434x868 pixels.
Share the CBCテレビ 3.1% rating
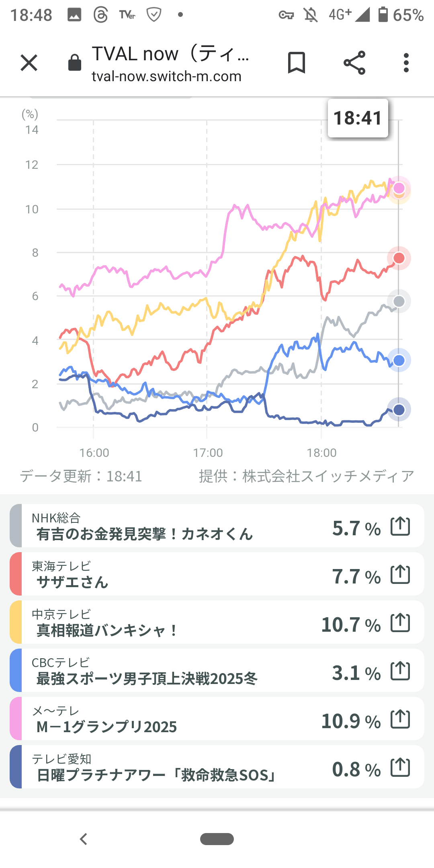[x=400, y=671]
